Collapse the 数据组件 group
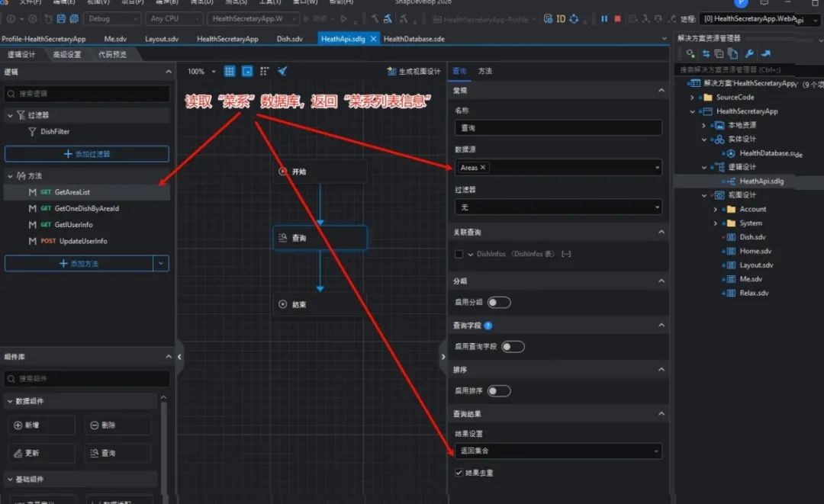This screenshot has width=824, height=504. (x=10, y=401)
